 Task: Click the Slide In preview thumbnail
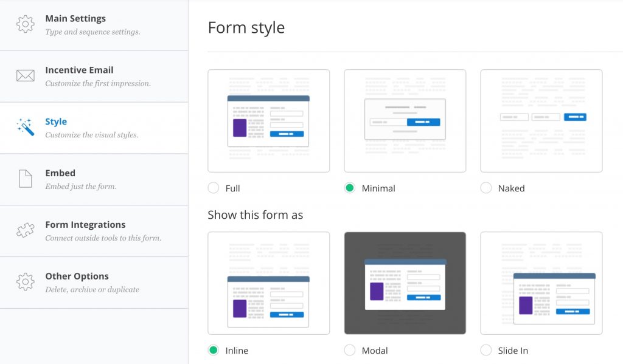click(541, 283)
